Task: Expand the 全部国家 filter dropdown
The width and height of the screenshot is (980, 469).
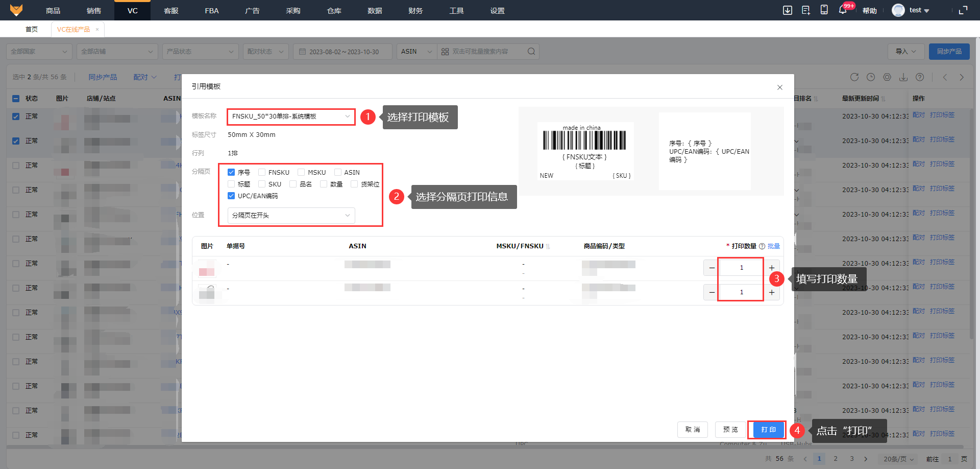Action: pyautogui.click(x=39, y=52)
